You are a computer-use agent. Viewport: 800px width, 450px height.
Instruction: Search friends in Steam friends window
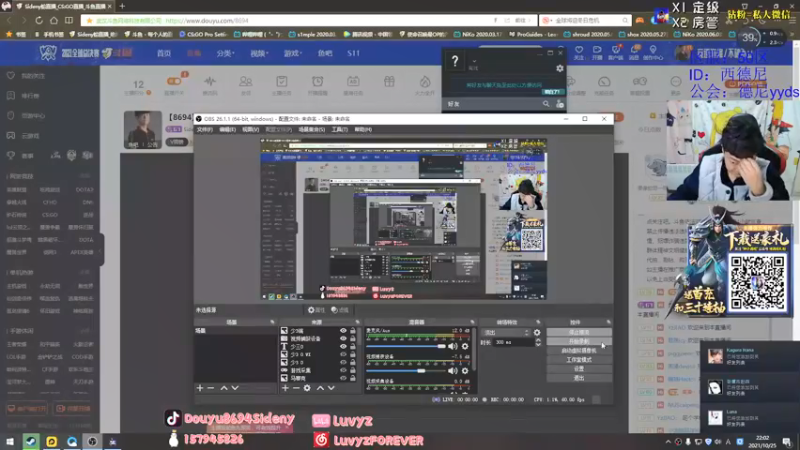546,104
